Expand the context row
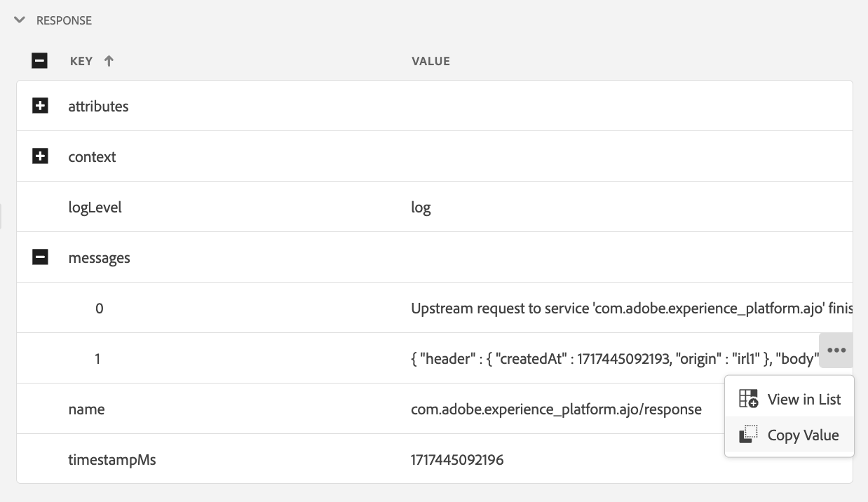Screen dimensions: 868x502 (41, 157)
